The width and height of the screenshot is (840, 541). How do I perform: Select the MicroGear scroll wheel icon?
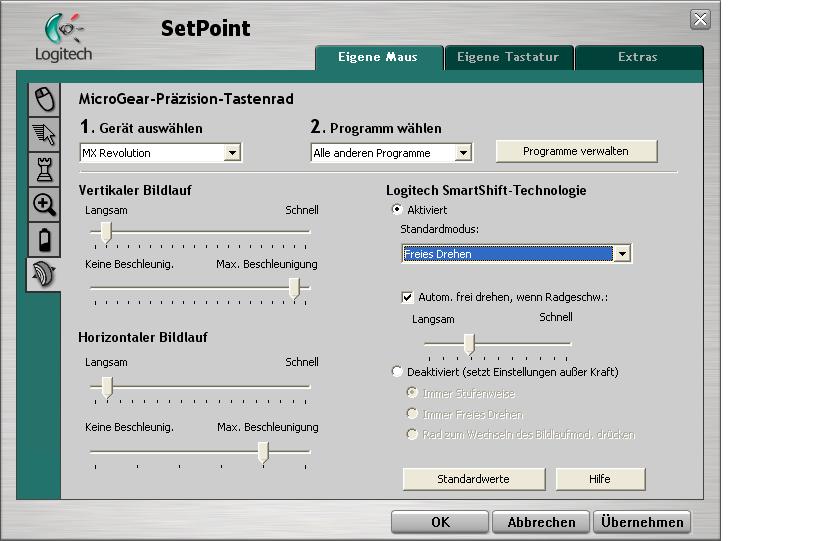point(44,274)
